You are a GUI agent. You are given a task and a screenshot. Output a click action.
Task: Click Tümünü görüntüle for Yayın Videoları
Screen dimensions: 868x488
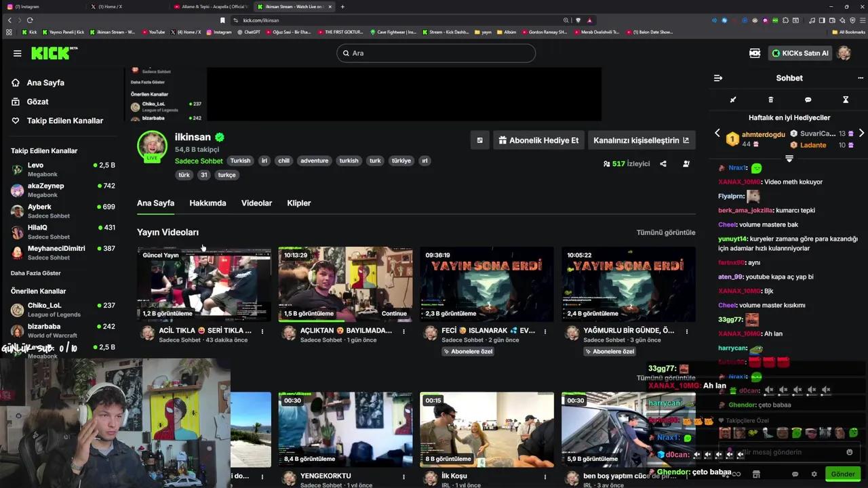(x=665, y=232)
